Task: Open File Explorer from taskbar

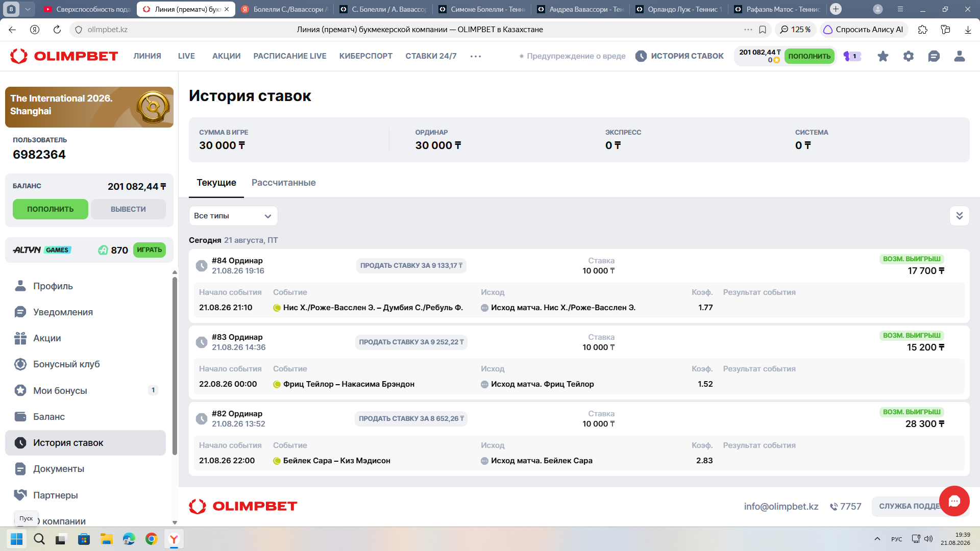Action: tap(107, 539)
